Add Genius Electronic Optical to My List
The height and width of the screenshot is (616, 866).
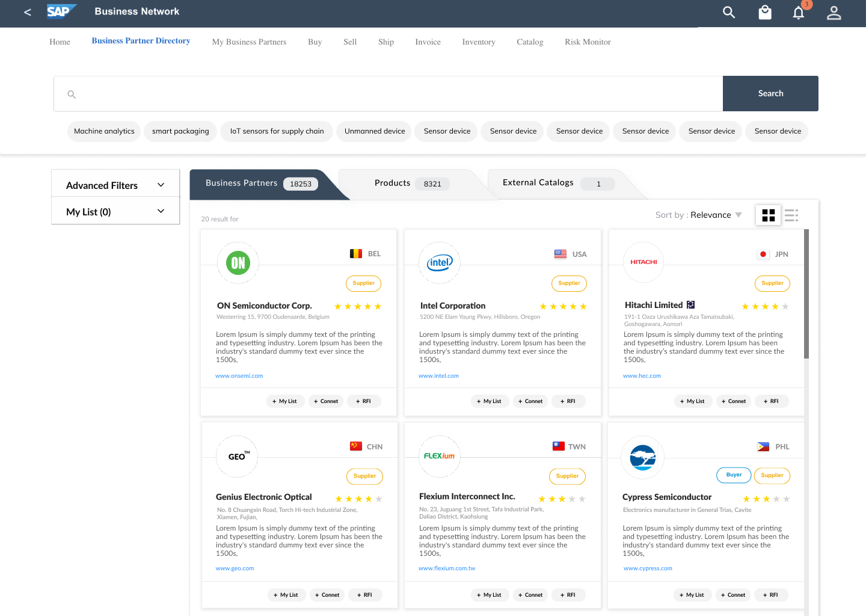click(286, 595)
